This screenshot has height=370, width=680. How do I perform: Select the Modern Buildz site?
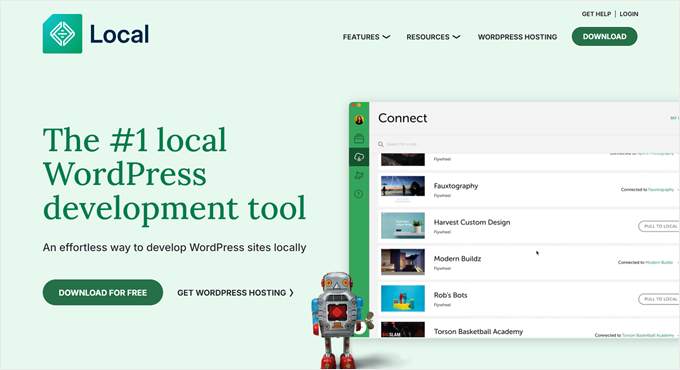528,262
